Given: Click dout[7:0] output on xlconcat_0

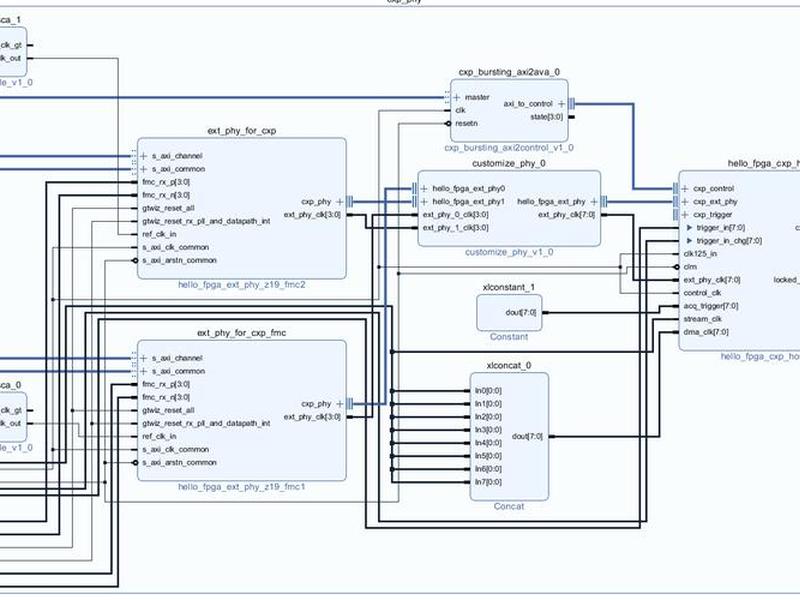Looking at the screenshot, I should click(x=527, y=436).
